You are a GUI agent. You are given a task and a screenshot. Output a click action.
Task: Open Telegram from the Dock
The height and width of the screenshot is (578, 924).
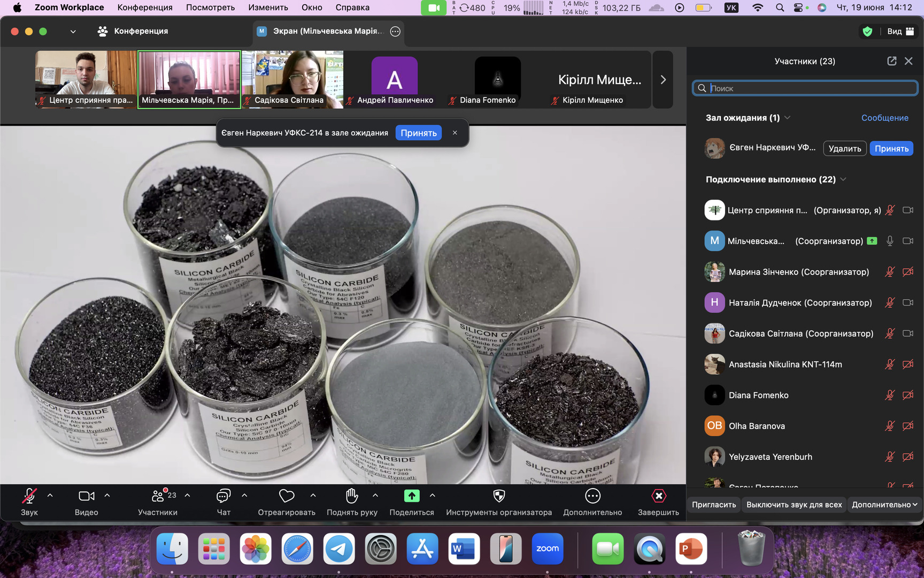339,549
